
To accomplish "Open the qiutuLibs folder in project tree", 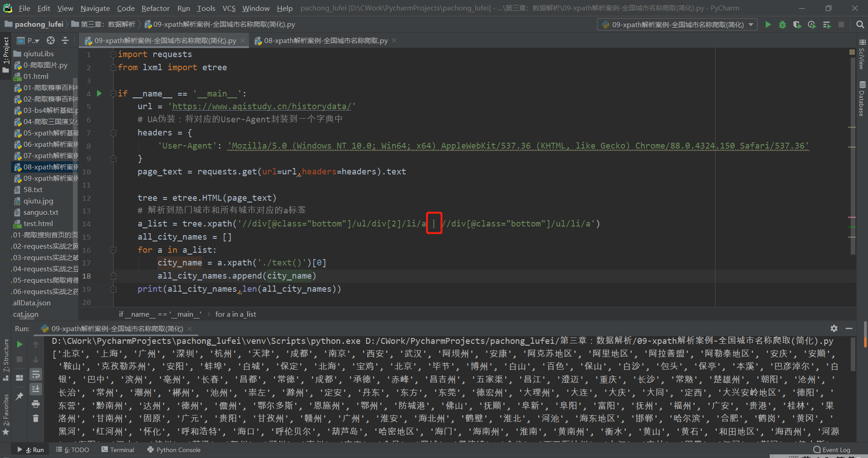I will pos(38,53).
